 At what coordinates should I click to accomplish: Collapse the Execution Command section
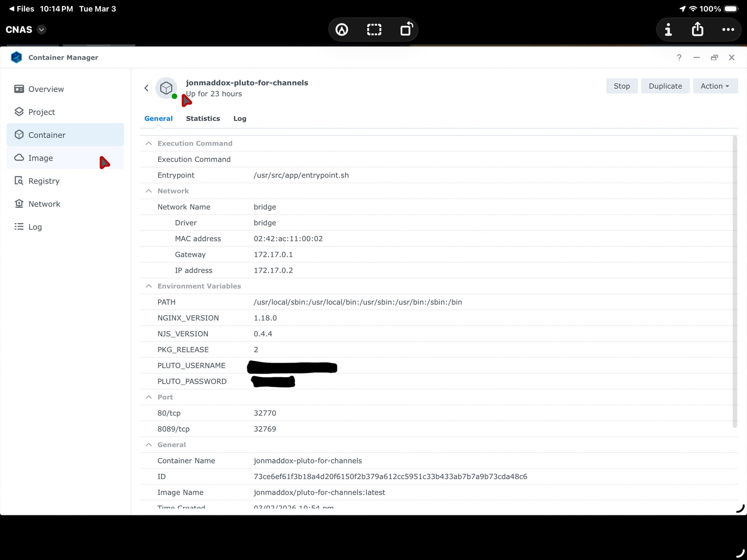149,144
